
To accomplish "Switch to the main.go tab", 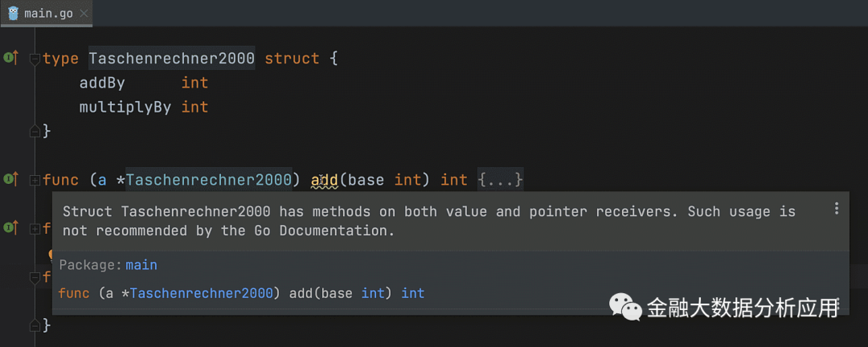I will click(x=50, y=14).
